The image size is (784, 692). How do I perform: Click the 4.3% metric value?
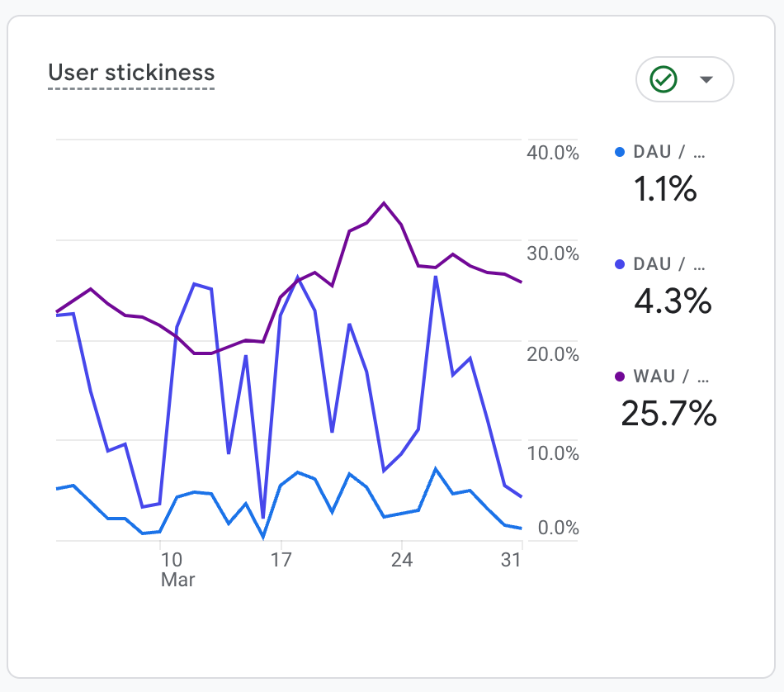point(673,302)
